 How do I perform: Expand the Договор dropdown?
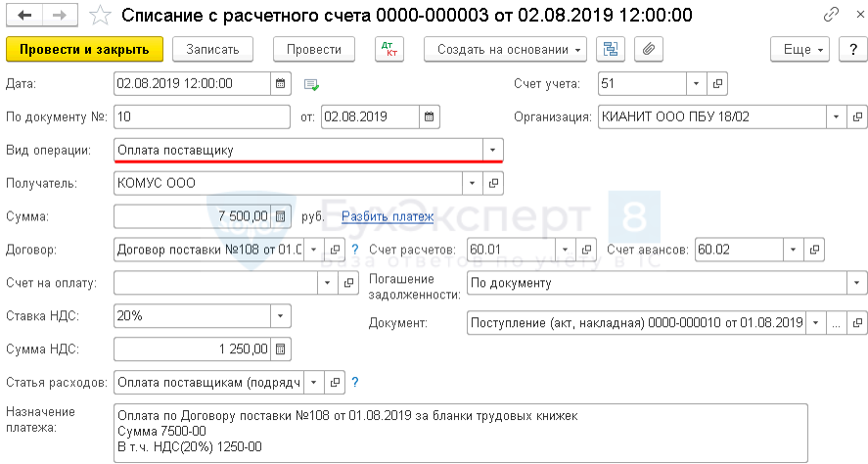pyautogui.click(x=314, y=250)
